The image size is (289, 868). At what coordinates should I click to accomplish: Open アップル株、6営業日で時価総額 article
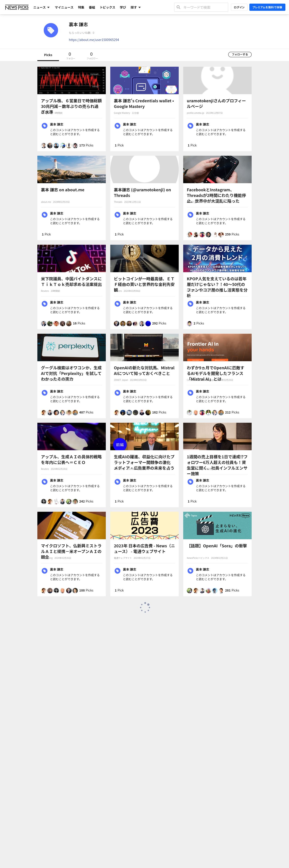click(71, 106)
